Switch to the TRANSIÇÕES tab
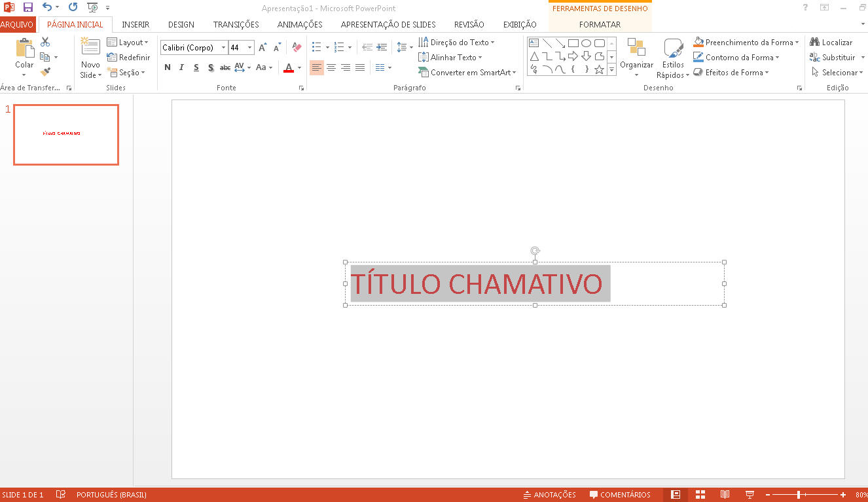 coord(236,25)
